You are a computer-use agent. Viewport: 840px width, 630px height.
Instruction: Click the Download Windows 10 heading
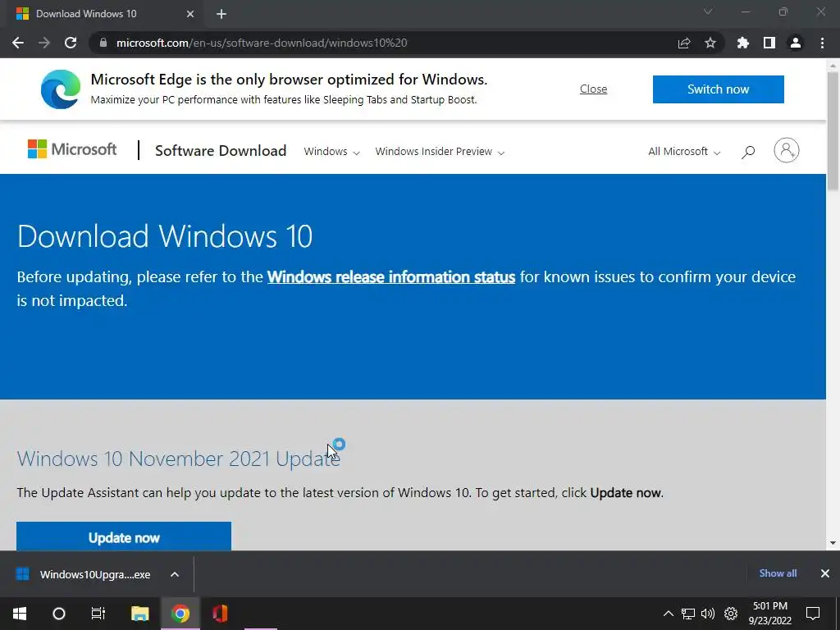164,236
